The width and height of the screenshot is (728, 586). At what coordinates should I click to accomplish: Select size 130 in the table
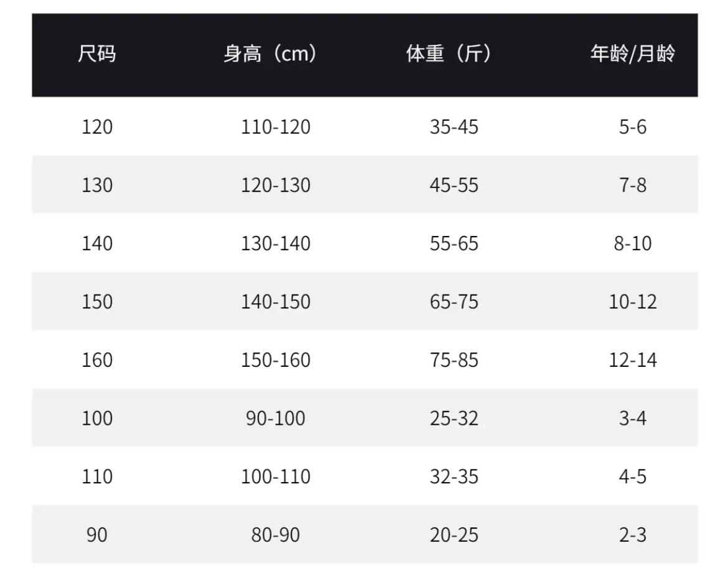(97, 185)
